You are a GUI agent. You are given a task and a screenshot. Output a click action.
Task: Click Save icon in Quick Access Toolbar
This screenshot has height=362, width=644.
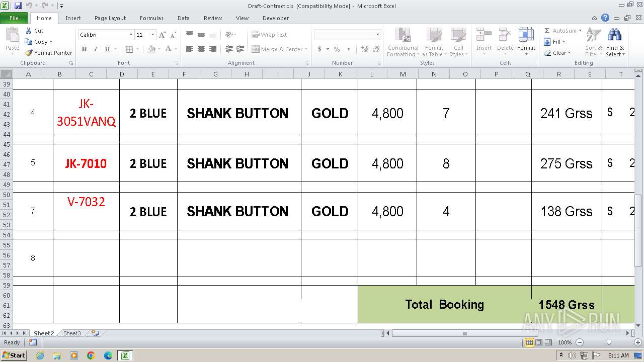tap(18, 6)
